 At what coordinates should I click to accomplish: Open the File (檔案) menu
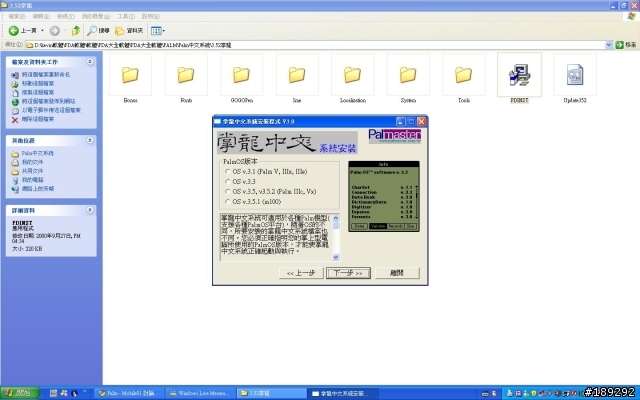click(17, 16)
